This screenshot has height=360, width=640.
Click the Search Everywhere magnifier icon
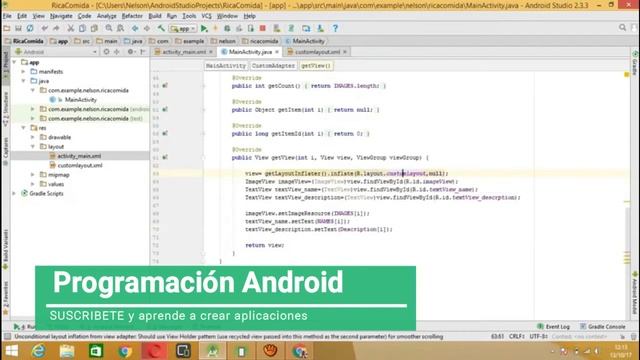(x=622, y=28)
